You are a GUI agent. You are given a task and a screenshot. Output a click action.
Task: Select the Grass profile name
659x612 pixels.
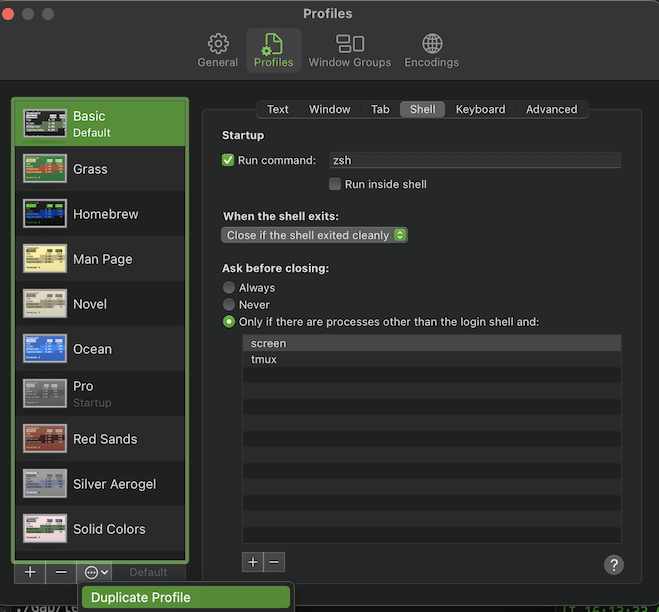(90, 169)
